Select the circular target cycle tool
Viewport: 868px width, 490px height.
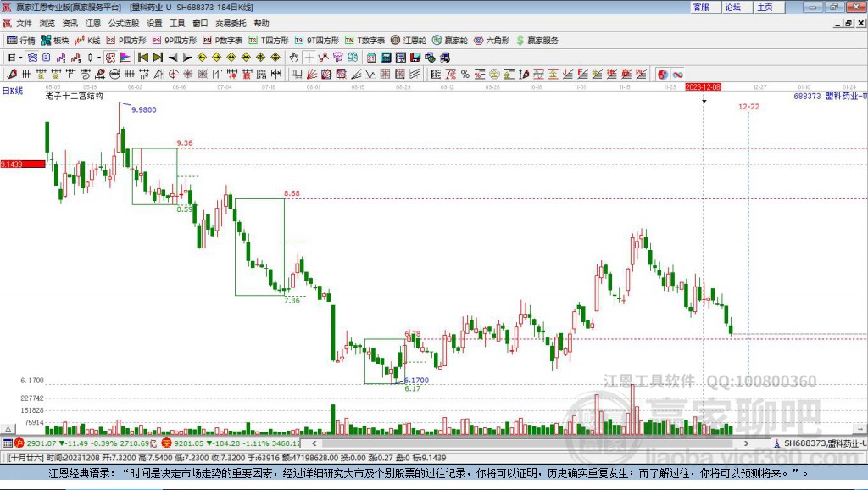tap(173, 75)
